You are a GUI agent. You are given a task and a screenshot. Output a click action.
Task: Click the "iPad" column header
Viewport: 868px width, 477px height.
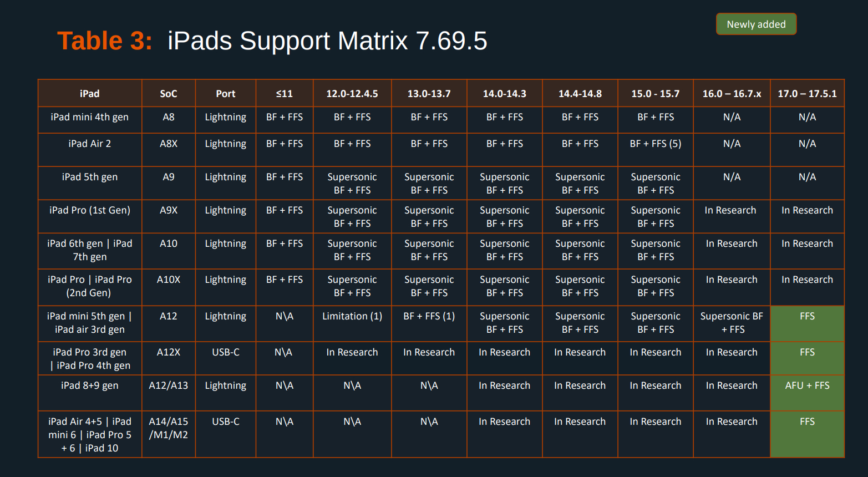click(x=89, y=94)
